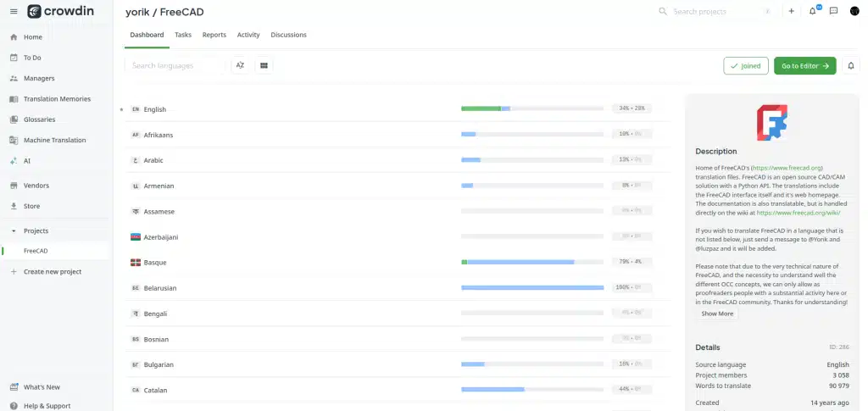Open the Afrikaans language row
Viewport: 868px width, 411px height.
tap(398, 135)
